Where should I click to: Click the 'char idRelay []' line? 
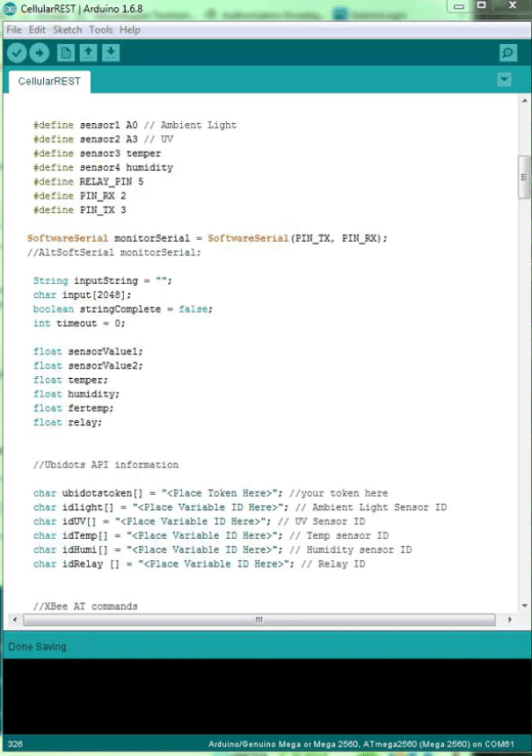click(x=200, y=563)
